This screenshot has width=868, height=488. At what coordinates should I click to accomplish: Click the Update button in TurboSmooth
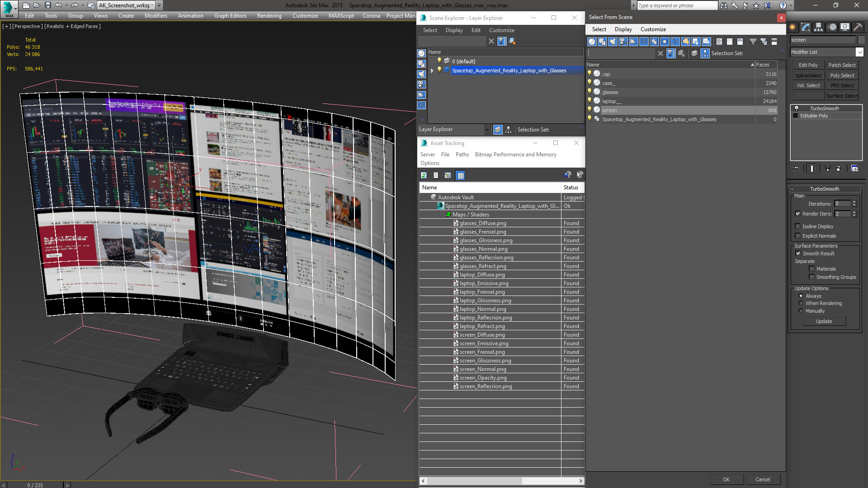tap(824, 321)
